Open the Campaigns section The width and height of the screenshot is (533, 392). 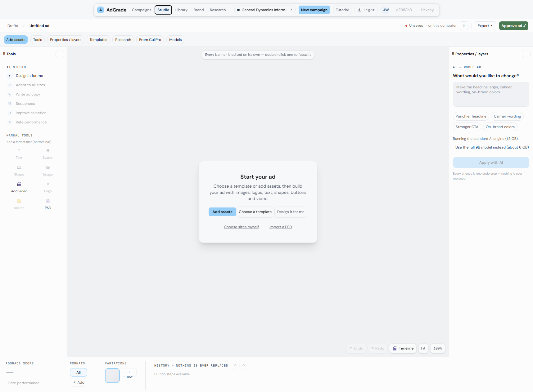(x=142, y=10)
